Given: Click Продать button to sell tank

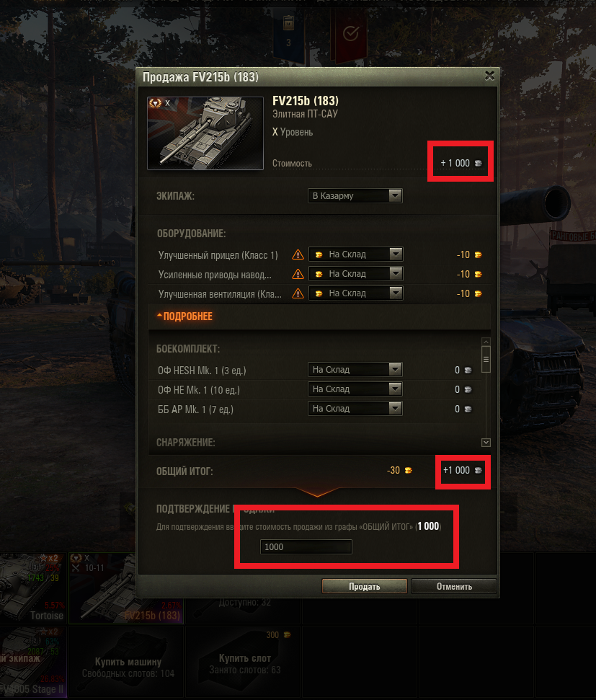Looking at the screenshot, I should [364, 586].
